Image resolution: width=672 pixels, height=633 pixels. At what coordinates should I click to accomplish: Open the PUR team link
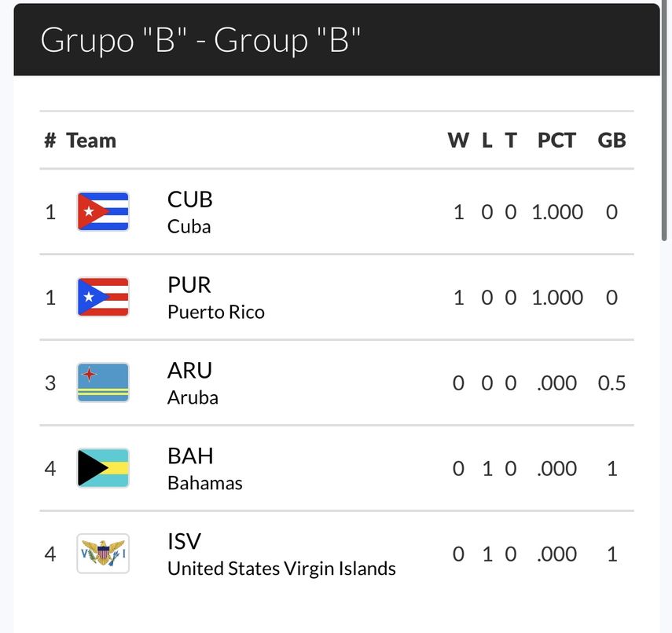point(189,285)
